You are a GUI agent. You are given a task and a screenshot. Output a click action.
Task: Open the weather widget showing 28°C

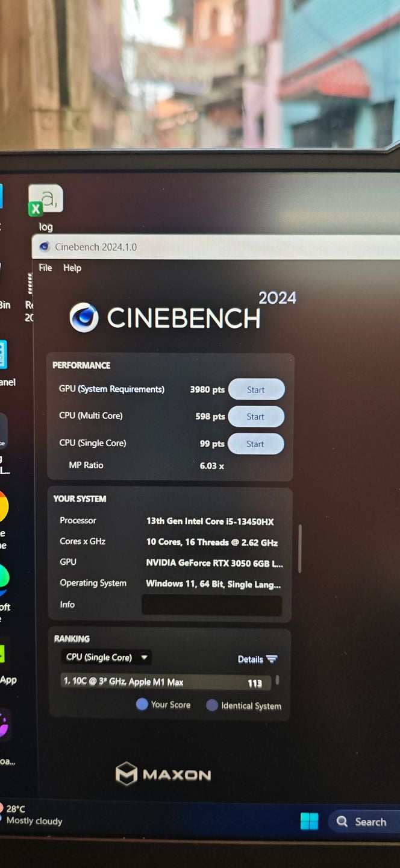click(31, 815)
